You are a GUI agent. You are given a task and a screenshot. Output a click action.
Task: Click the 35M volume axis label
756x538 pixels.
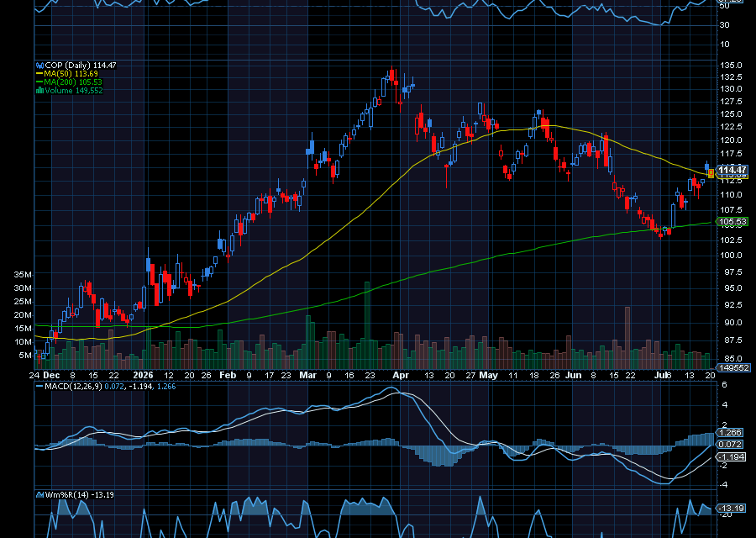23,275
